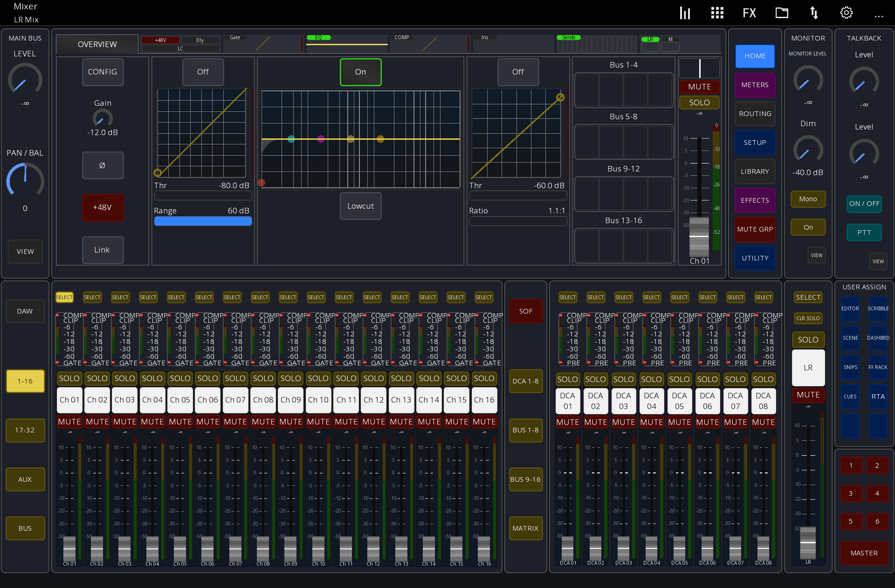Adjust the blue Range slider at 60 dB
Screen dimensions: 895x588
[203, 221]
